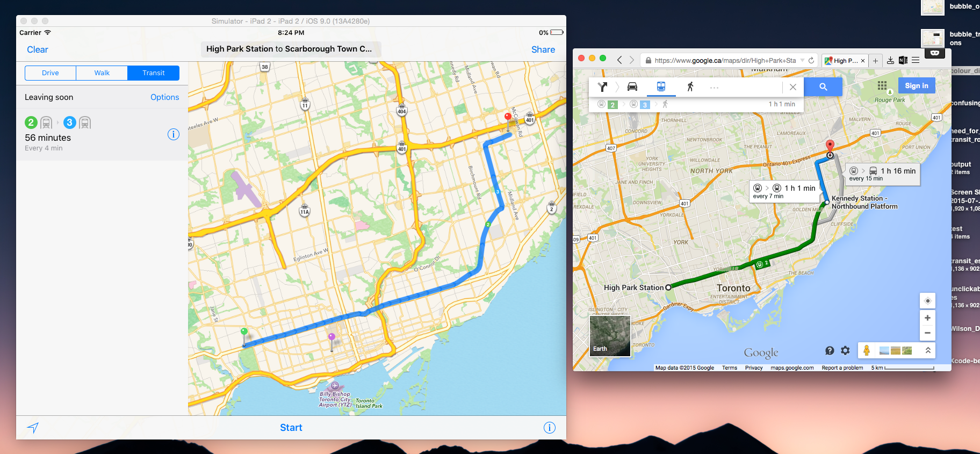This screenshot has height=454, width=980.
Task: Close the Google Maps directions panel
Action: tap(792, 87)
